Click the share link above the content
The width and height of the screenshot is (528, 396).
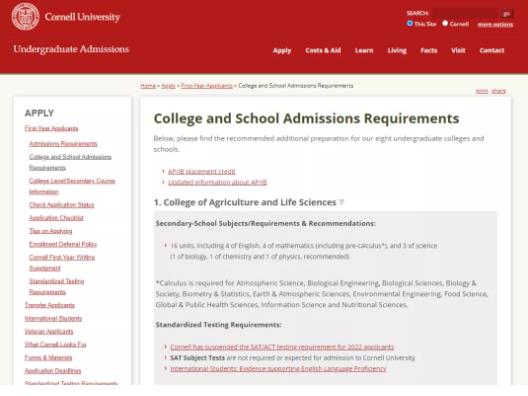click(x=499, y=91)
